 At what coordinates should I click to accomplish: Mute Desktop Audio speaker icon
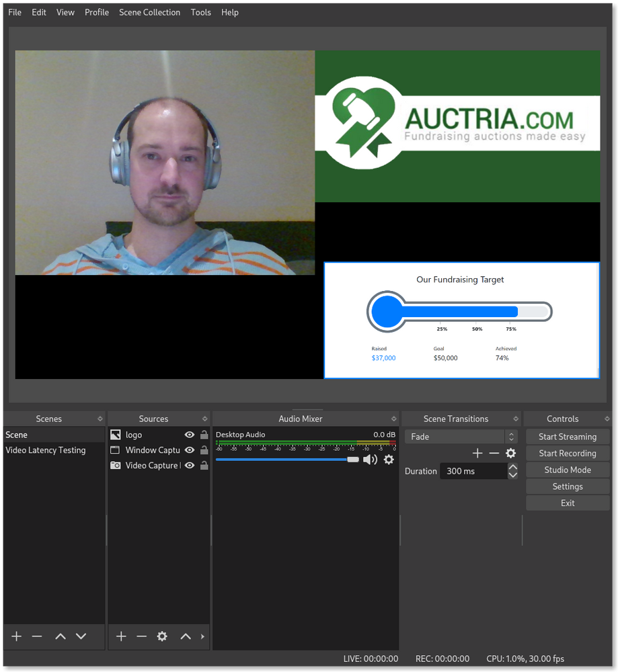click(x=370, y=460)
